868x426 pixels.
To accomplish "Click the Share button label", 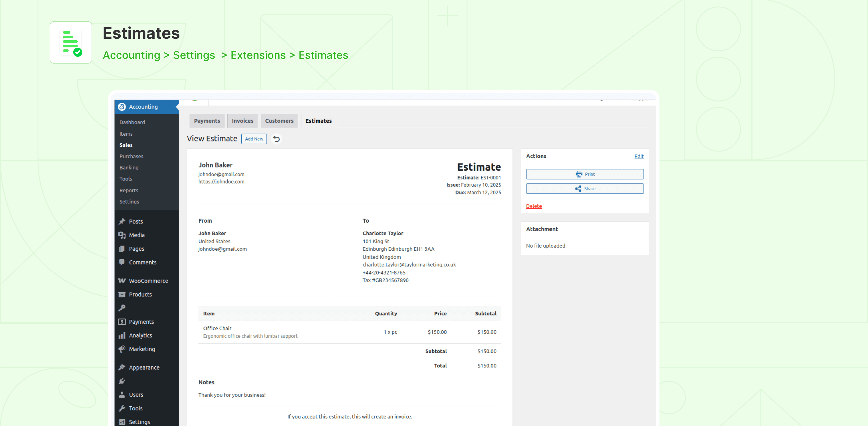I will (590, 189).
